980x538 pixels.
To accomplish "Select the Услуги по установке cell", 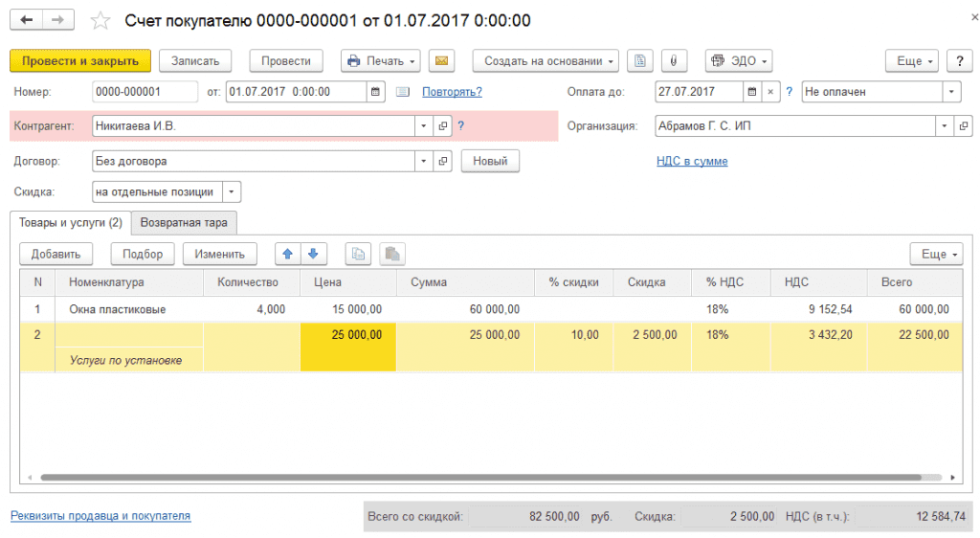I will coord(129,361).
